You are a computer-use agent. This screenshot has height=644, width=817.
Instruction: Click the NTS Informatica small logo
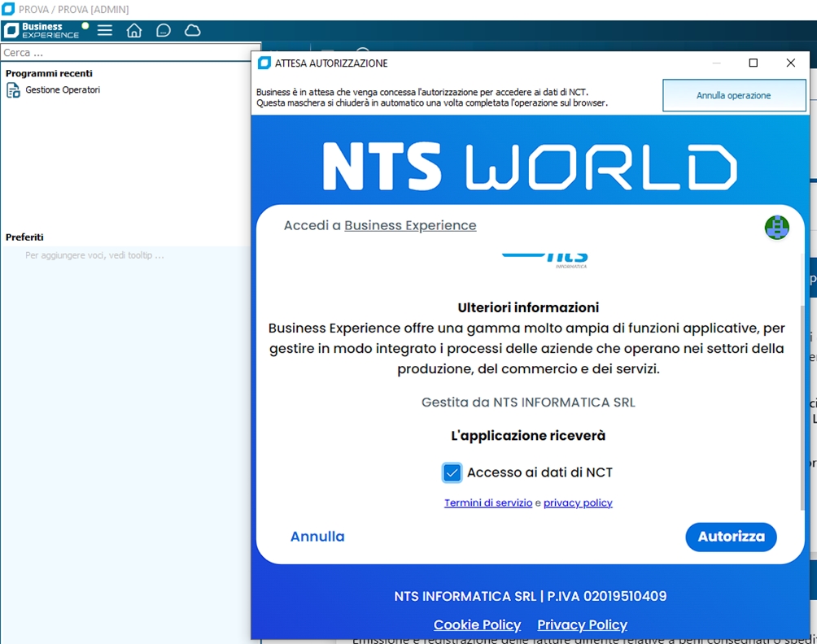[545, 260]
